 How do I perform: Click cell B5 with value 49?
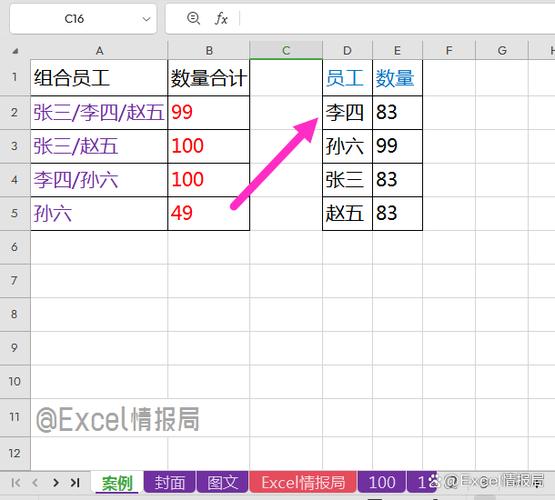[x=208, y=213]
